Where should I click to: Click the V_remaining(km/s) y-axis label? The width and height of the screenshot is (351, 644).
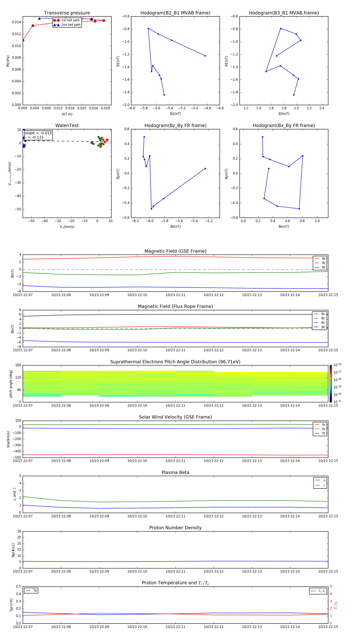(10, 173)
